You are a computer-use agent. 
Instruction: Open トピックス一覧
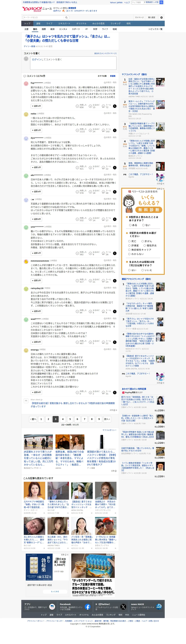155,29
